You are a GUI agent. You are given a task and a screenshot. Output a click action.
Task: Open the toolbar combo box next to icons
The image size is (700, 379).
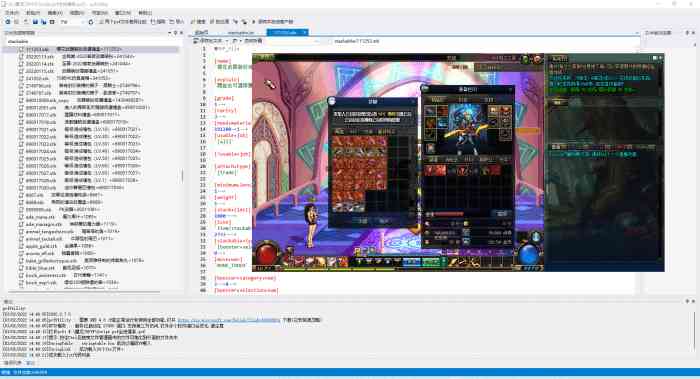click(71, 21)
